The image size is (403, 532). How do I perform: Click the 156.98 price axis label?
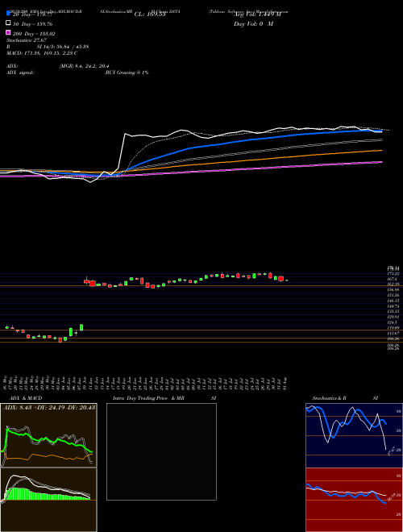(x=394, y=289)
